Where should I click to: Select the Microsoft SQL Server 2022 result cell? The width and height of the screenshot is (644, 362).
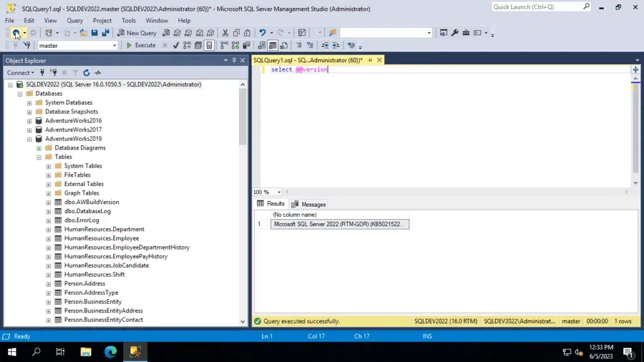[x=340, y=224]
